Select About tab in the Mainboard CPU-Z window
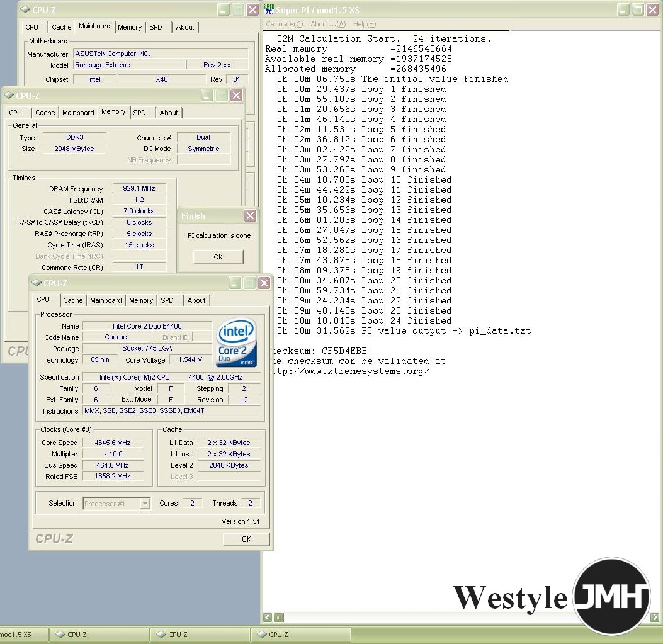The height and width of the screenshot is (644, 663). point(184,26)
